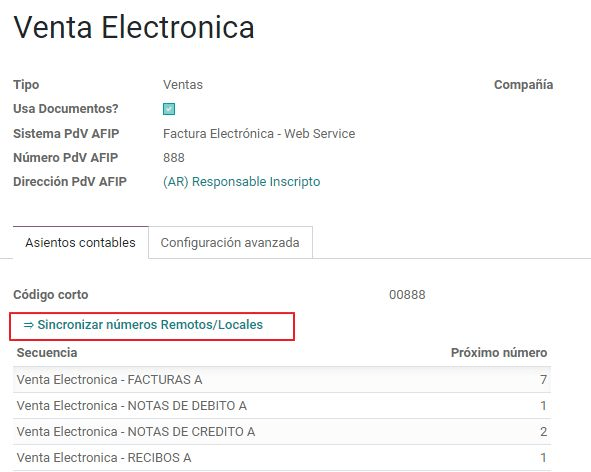Select the FACTURAS A sequence row
This screenshot has width=591, height=472.
coord(282,380)
